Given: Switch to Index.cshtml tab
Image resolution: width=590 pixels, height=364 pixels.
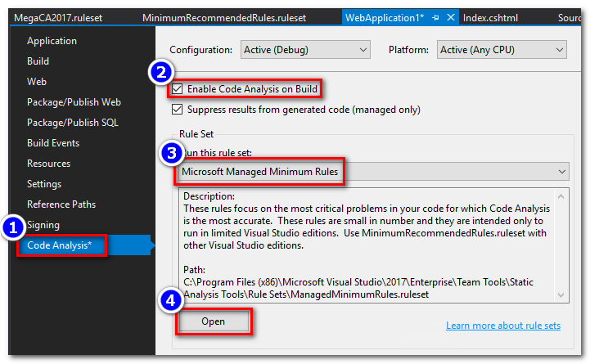Looking at the screenshot, I should [x=490, y=18].
